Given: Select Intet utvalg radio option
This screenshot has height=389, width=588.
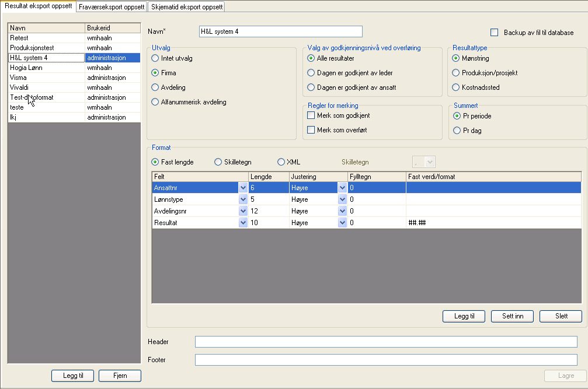Looking at the screenshot, I should 155,58.
